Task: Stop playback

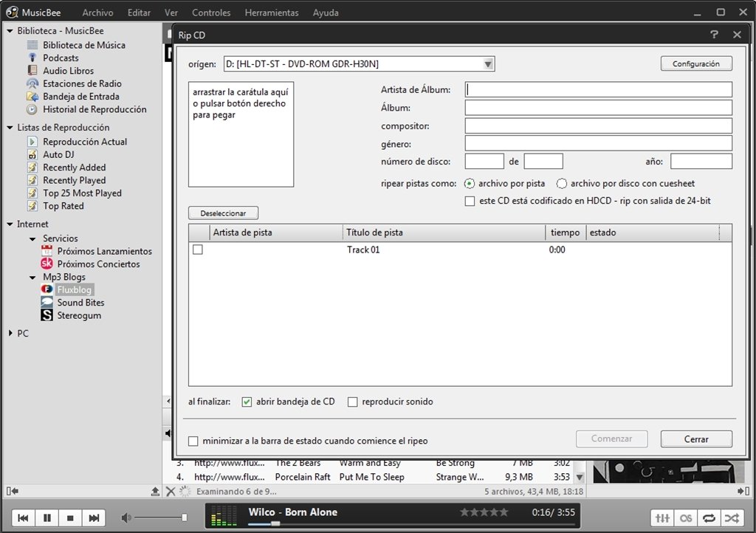Action: click(x=70, y=518)
